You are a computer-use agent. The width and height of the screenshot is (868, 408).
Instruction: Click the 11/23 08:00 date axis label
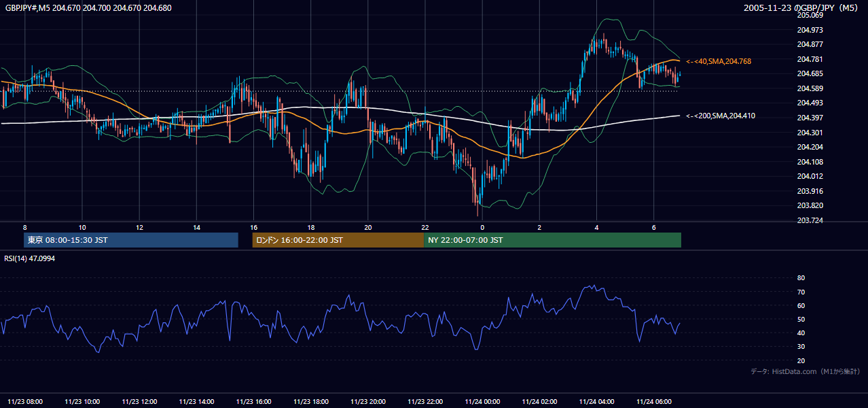(x=25, y=402)
